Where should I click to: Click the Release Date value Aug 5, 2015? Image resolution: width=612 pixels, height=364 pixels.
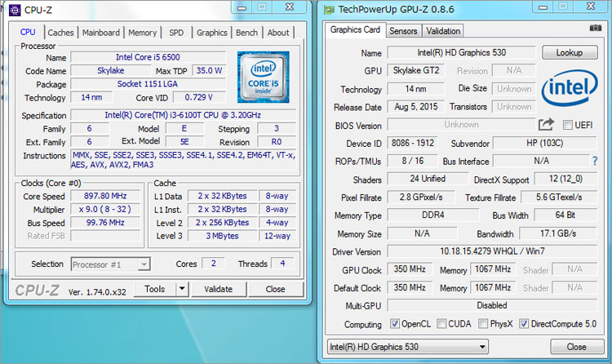pos(416,107)
